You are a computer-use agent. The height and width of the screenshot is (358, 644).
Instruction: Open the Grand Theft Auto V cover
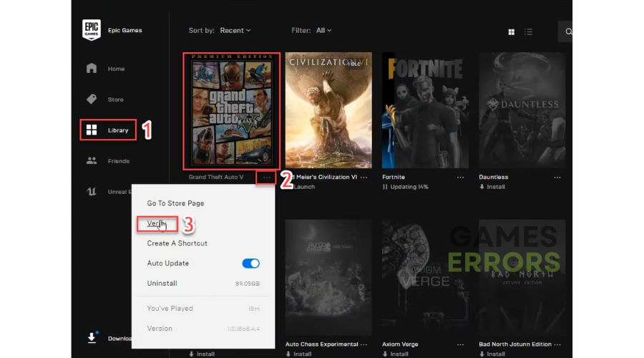tap(232, 111)
